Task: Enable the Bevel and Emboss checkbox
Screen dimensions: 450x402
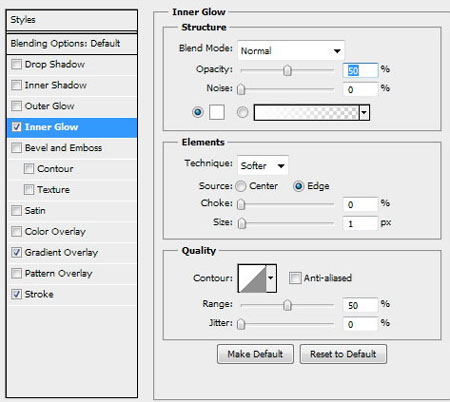Action: (16, 148)
